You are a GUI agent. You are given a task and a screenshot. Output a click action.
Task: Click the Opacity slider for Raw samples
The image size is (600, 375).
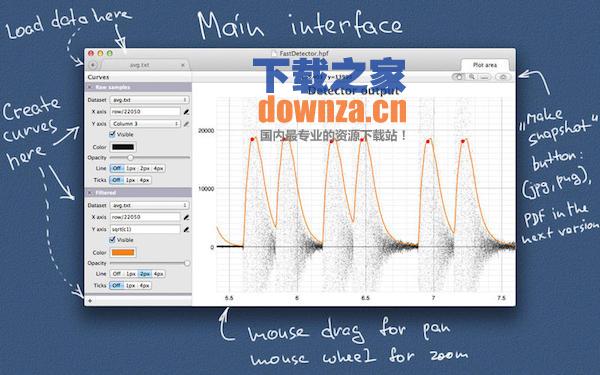tap(150, 158)
